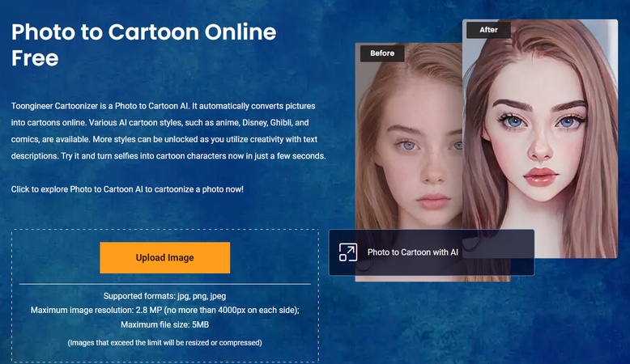This screenshot has width=630, height=364.
Task: Click the Maximum file size 5MB text
Action: point(164,324)
